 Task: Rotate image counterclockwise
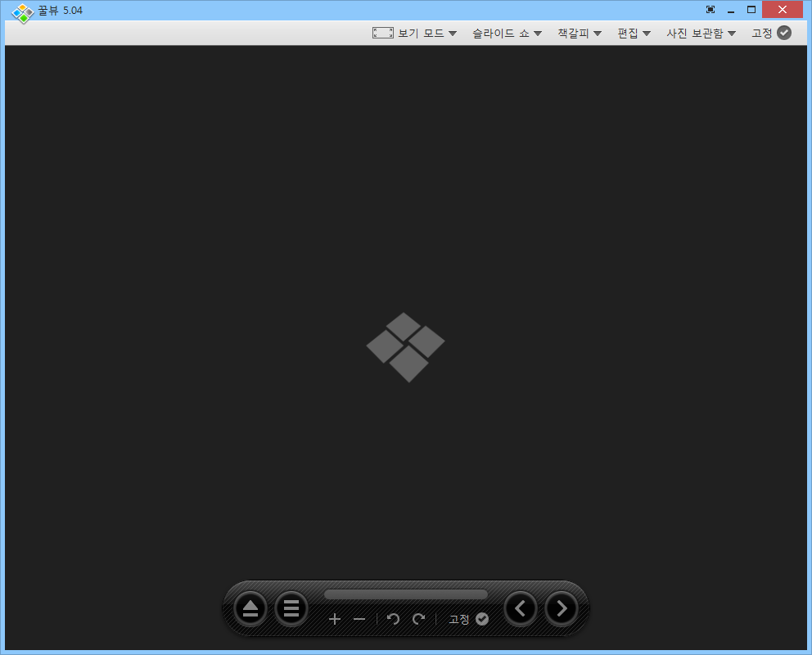(393, 619)
